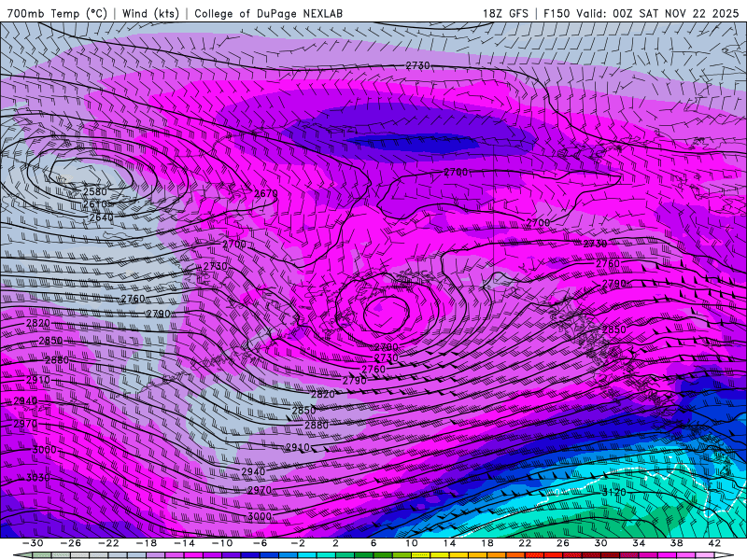Click the -10 color scale label
Viewport: 747px width, 560px height.
(x=222, y=543)
